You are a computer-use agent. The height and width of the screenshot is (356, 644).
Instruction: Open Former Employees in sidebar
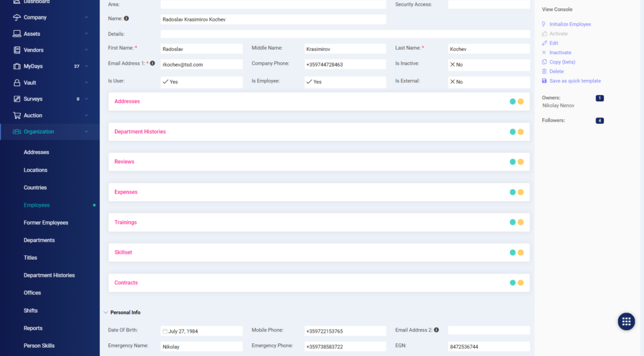(x=46, y=223)
